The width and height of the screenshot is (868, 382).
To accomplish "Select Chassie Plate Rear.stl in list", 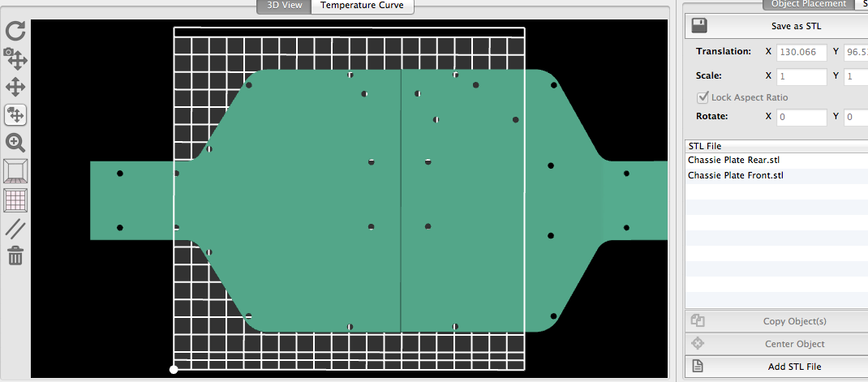I will (733, 161).
